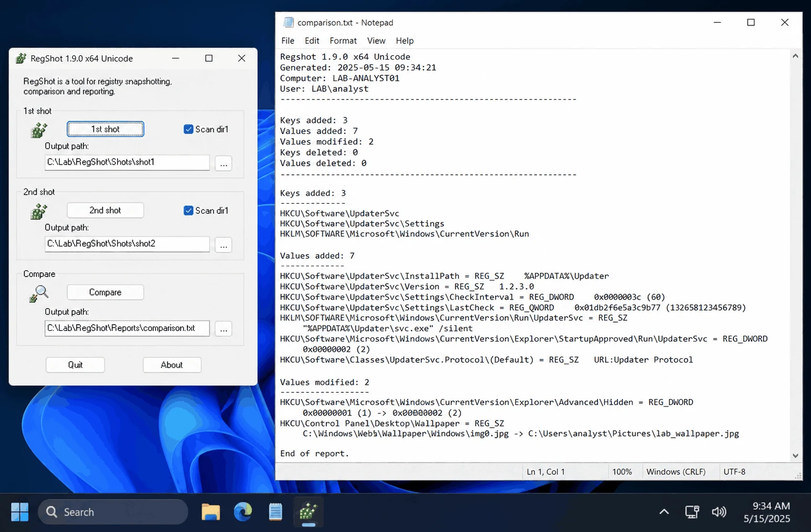Open Notepad Help menu
This screenshot has width=811, height=532.
tap(404, 41)
